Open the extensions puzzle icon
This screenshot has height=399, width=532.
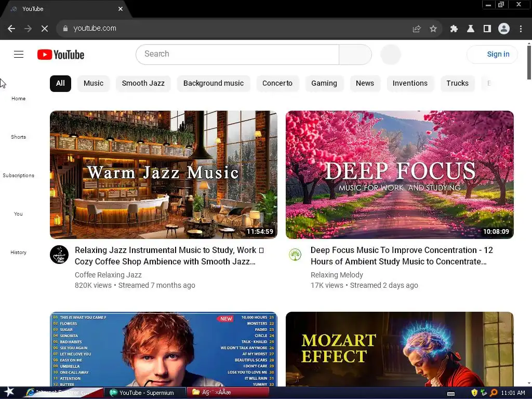click(454, 29)
